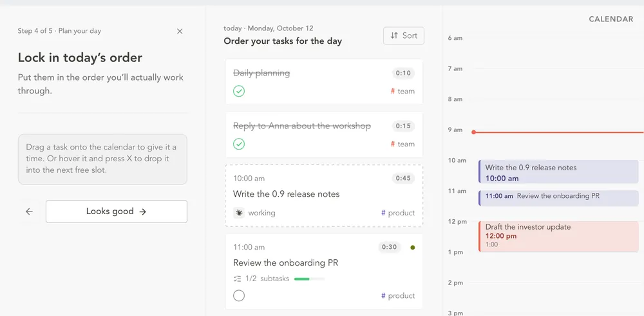Screen dimensions: 644x316
Task: Click the working status icon
Action: click(x=239, y=213)
